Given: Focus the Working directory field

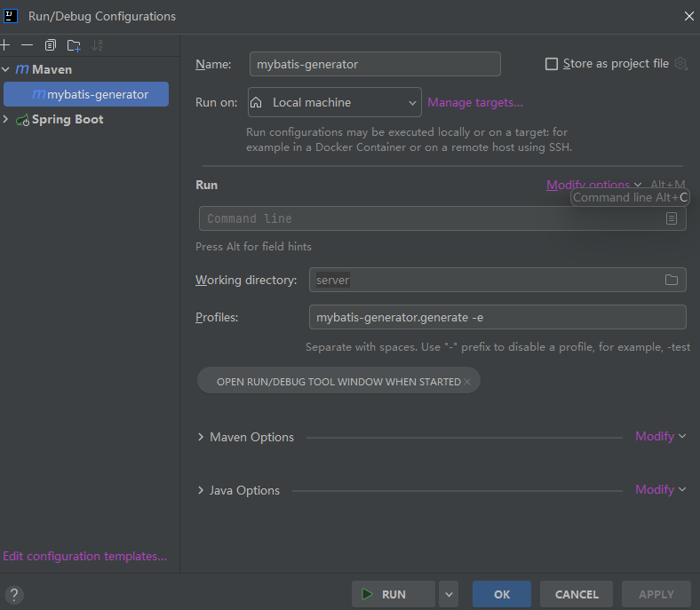Looking at the screenshot, I should pos(497,280).
